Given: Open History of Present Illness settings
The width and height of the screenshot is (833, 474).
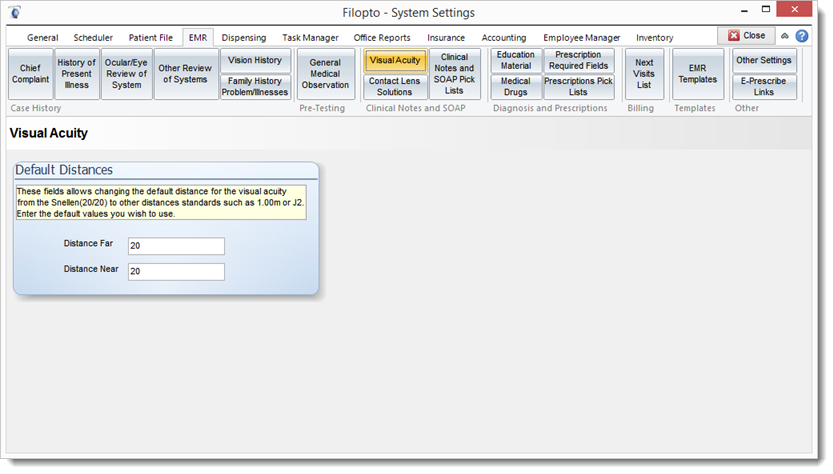Looking at the screenshot, I should (76, 74).
